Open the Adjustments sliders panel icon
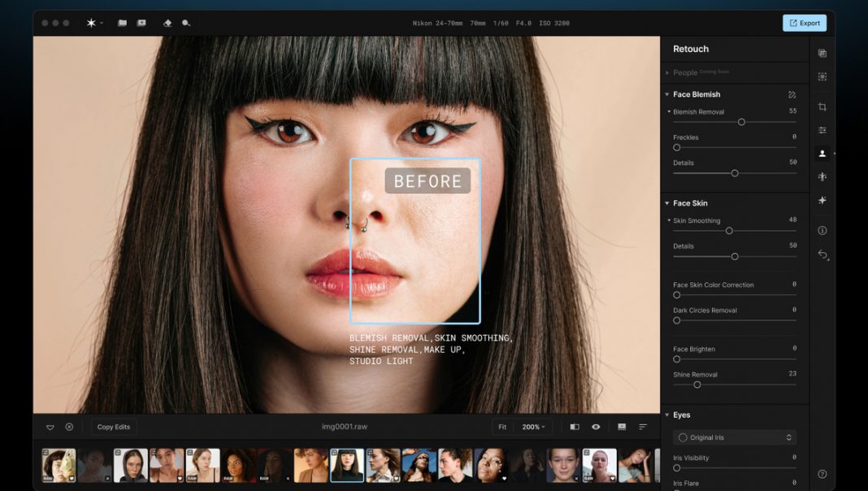 822,129
